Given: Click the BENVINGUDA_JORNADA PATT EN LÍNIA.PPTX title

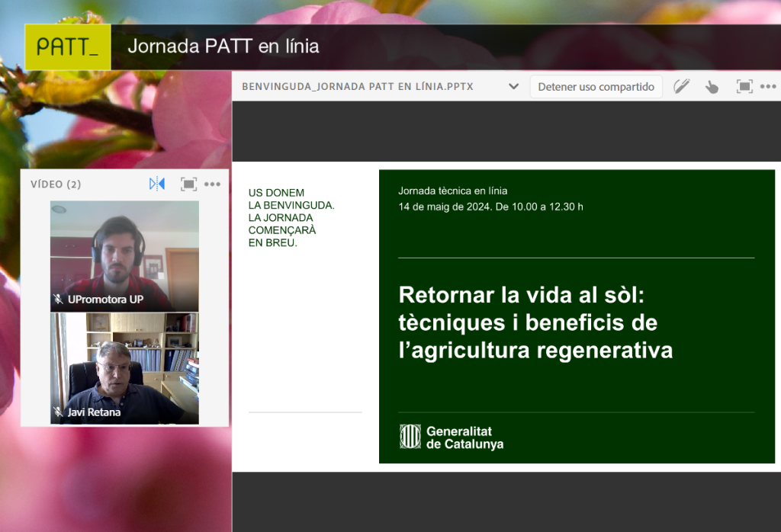Looking at the screenshot, I should click(358, 87).
